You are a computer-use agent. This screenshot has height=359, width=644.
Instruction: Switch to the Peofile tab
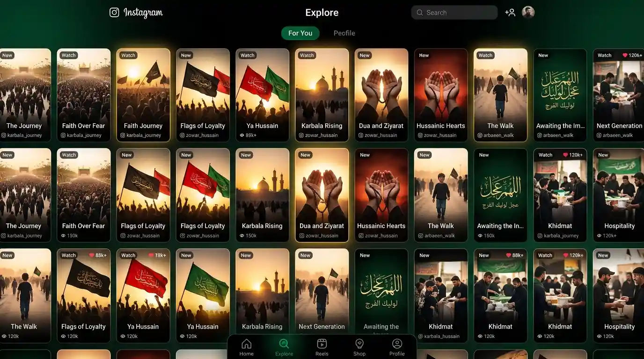[x=344, y=33]
